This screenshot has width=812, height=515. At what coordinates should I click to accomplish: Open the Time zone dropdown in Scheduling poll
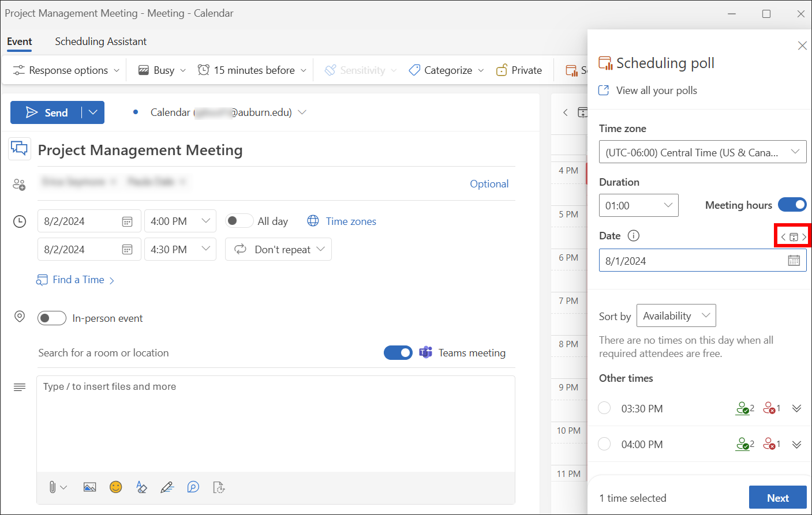(702, 152)
